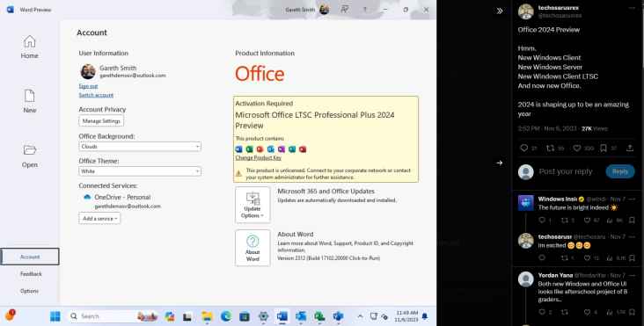
Task: Expand the Office Background dropdown
Action: click(140, 147)
